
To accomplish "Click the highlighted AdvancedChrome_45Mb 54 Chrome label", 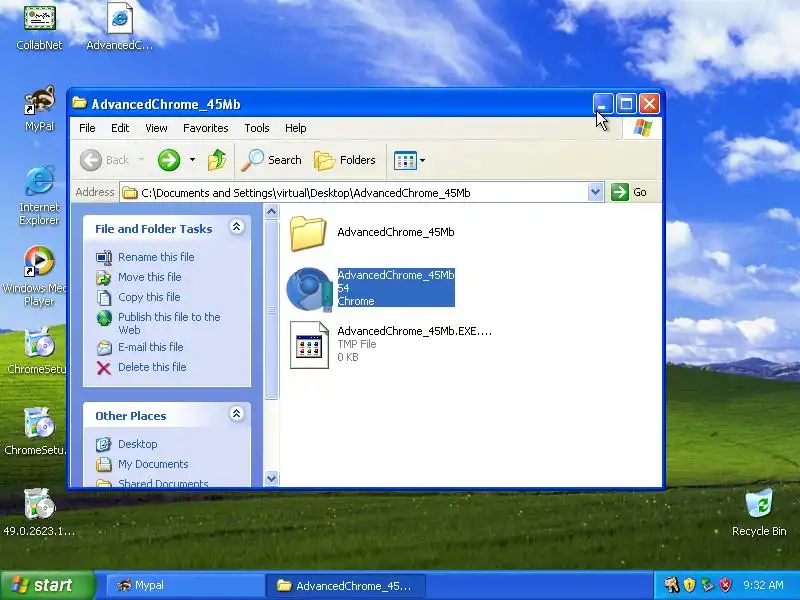I will pyautogui.click(x=396, y=288).
